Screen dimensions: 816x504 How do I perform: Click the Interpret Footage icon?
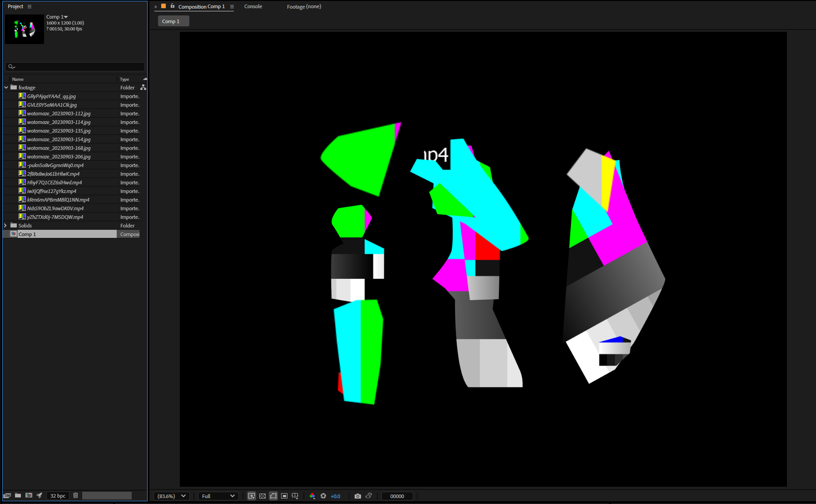(7, 495)
